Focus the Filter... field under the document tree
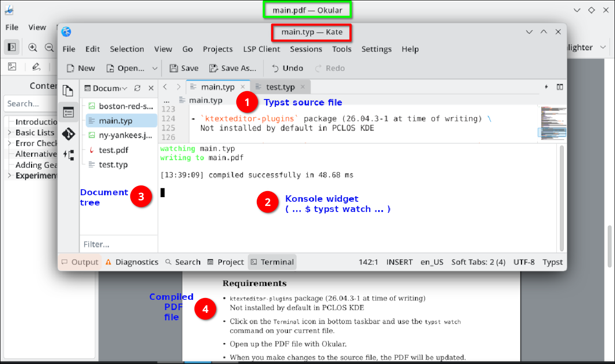Viewport: 615px width, 364px height. (x=119, y=244)
